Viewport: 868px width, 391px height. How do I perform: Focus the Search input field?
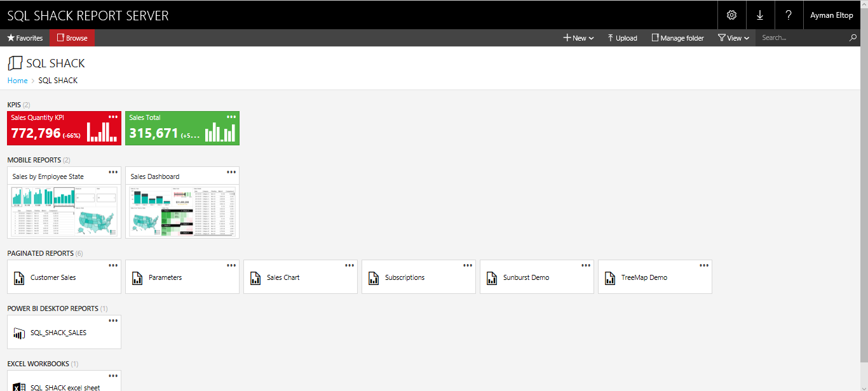803,38
